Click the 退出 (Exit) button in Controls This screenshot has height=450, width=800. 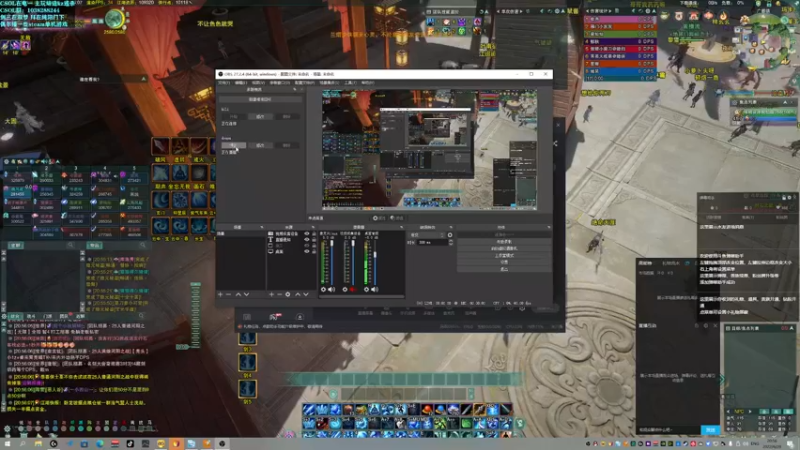click(504, 269)
